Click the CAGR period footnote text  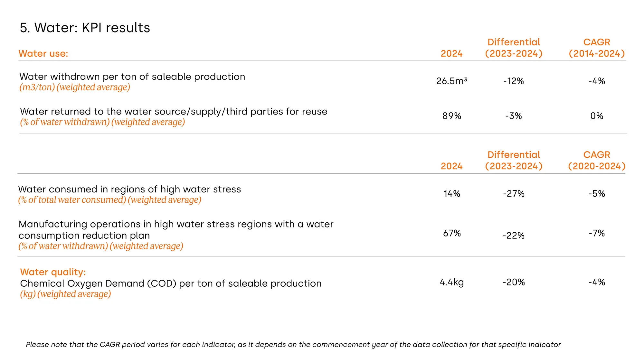(293, 345)
